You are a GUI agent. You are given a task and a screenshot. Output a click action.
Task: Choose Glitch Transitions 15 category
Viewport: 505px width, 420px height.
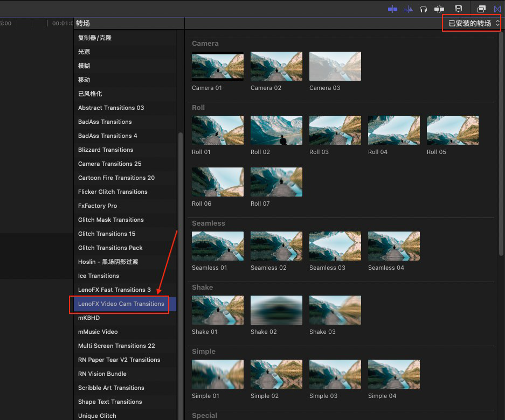pos(125,234)
